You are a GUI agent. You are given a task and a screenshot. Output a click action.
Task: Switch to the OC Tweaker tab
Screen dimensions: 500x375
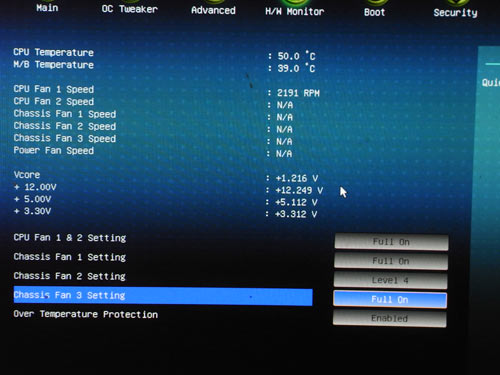[129, 9]
